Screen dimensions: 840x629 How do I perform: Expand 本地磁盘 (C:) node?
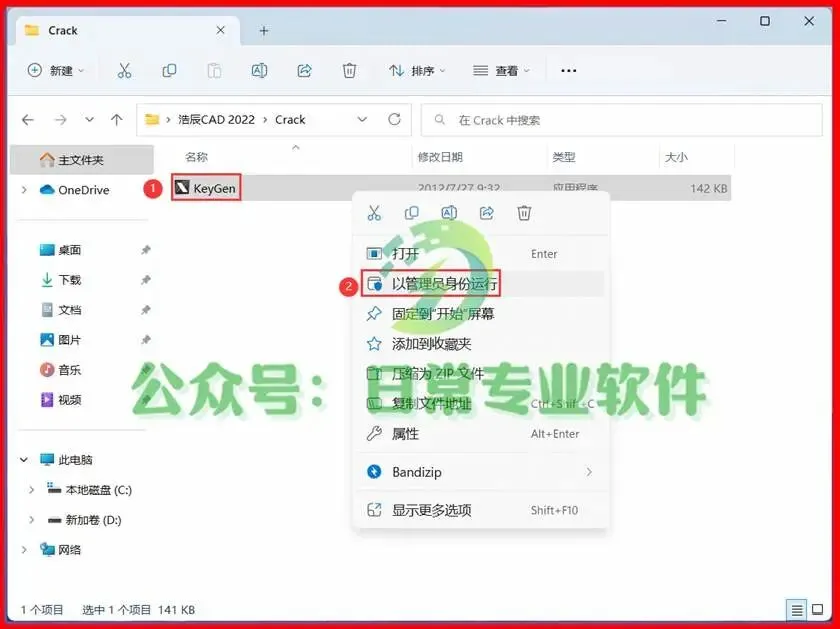[x=32, y=490]
